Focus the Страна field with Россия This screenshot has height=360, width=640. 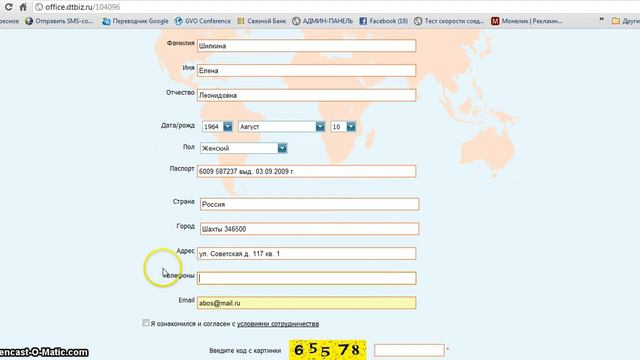point(309,204)
